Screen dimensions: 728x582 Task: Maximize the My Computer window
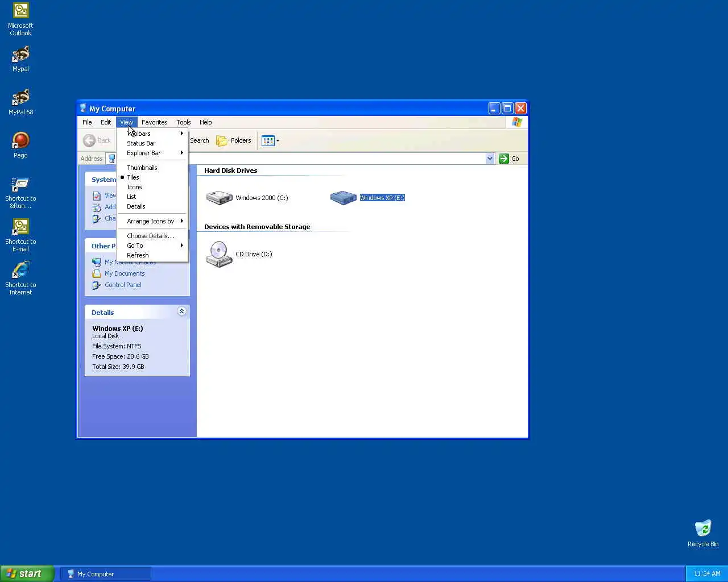pos(507,108)
